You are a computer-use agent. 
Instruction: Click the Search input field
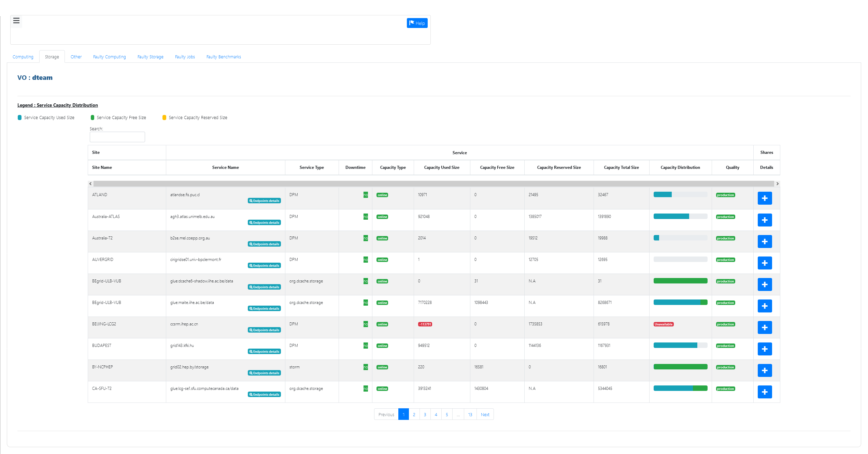(118, 137)
